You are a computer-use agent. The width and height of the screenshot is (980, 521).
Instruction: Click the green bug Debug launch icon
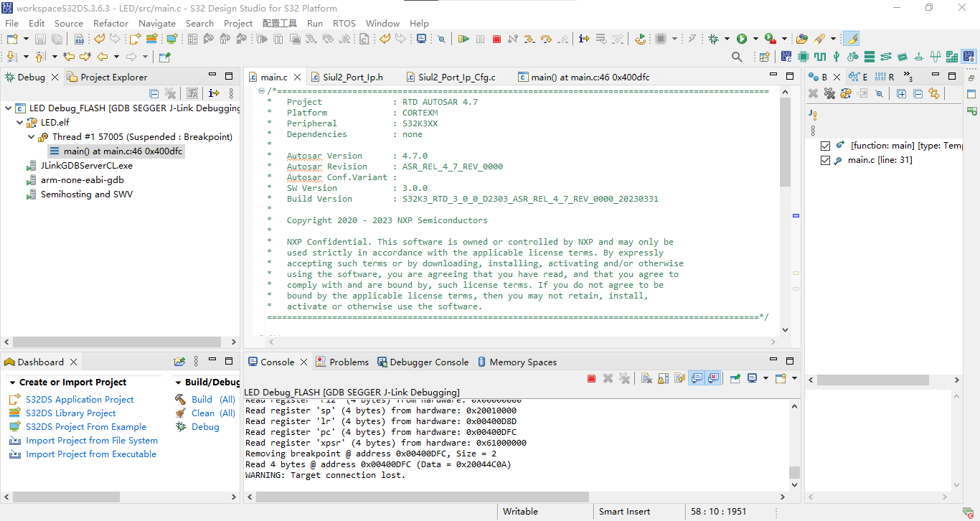[713, 39]
